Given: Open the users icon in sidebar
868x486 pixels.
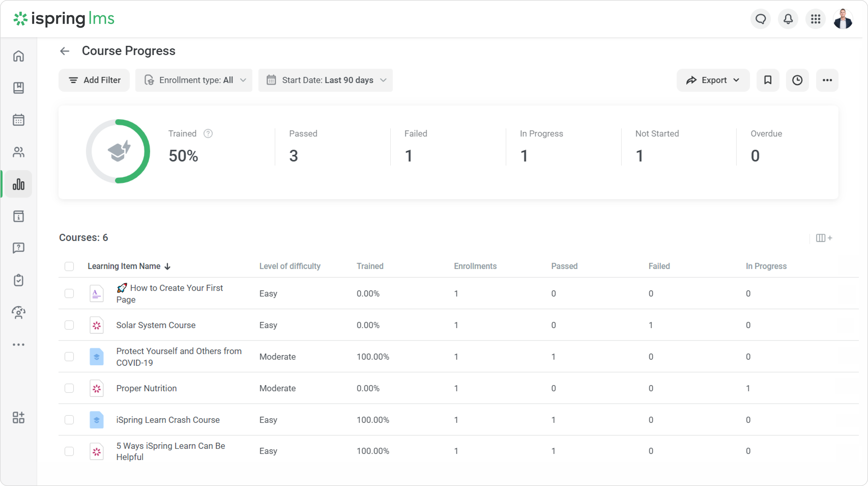Looking at the screenshot, I should coord(19,152).
